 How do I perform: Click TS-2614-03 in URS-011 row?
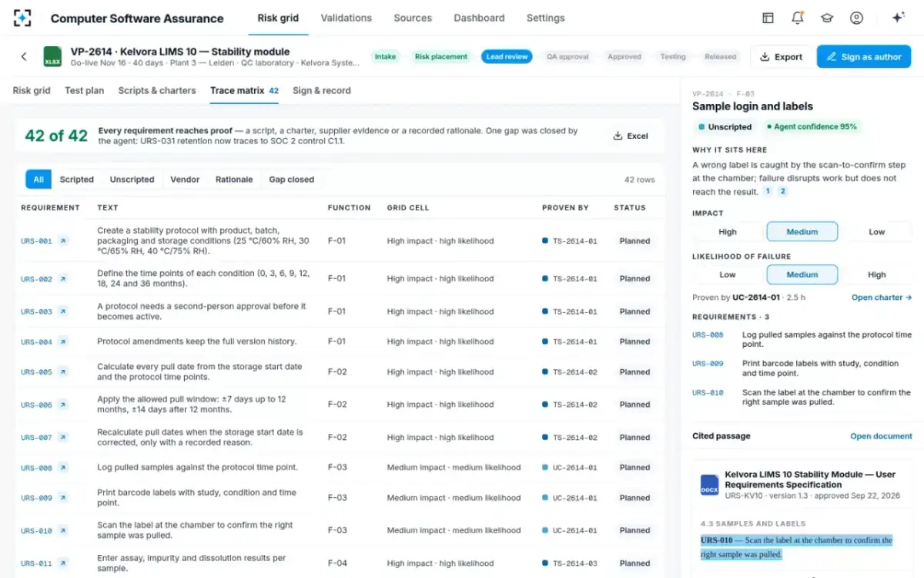click(x=570, y=563)
